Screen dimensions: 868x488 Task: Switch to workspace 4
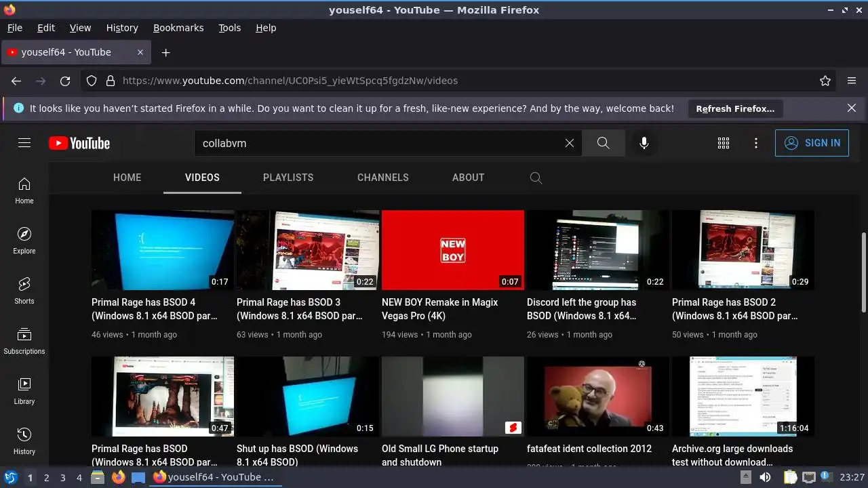(x=79, y=477)
